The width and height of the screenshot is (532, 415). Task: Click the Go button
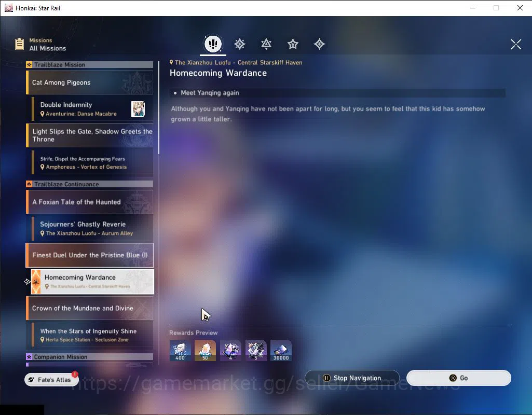coord(459,378)
